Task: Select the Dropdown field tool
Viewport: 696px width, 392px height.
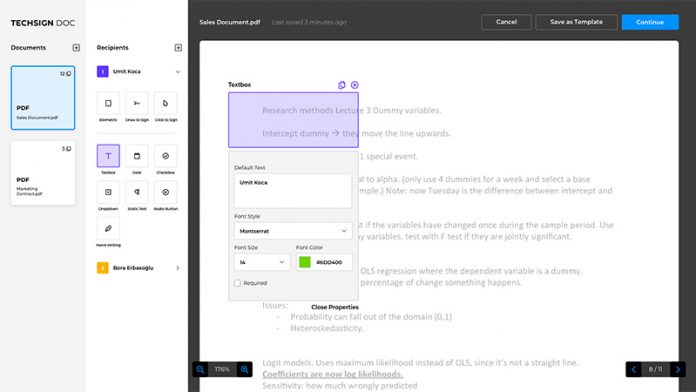Action: pyautogui.click(x=108, y=192)
